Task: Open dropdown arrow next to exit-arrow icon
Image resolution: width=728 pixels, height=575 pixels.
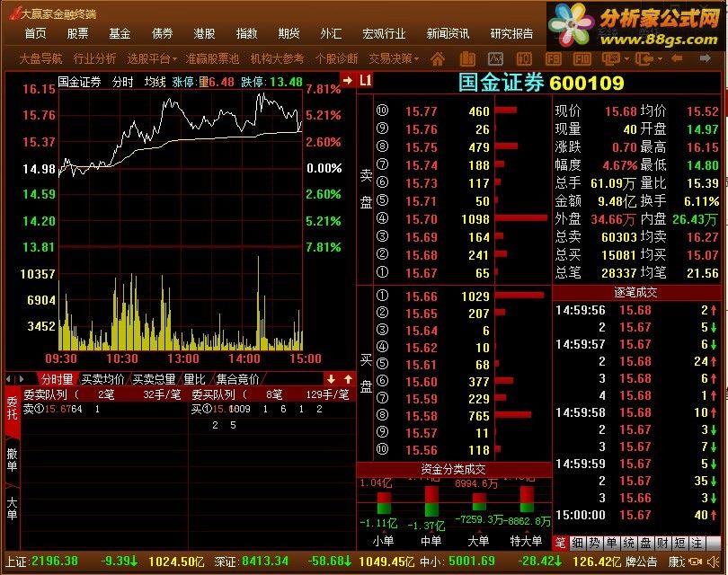Action: click(x=660, y=59)
